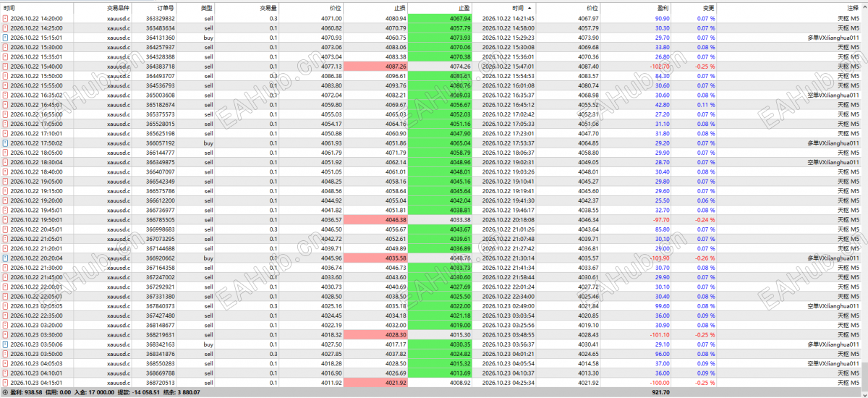Screen dimensions: 868x398
Task: Select the order icon in the 04:15:01 row
Action: (6, 382)
